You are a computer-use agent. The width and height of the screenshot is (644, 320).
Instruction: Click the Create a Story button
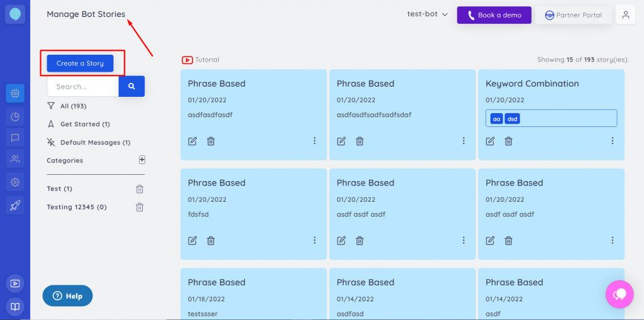click(80, 63)
